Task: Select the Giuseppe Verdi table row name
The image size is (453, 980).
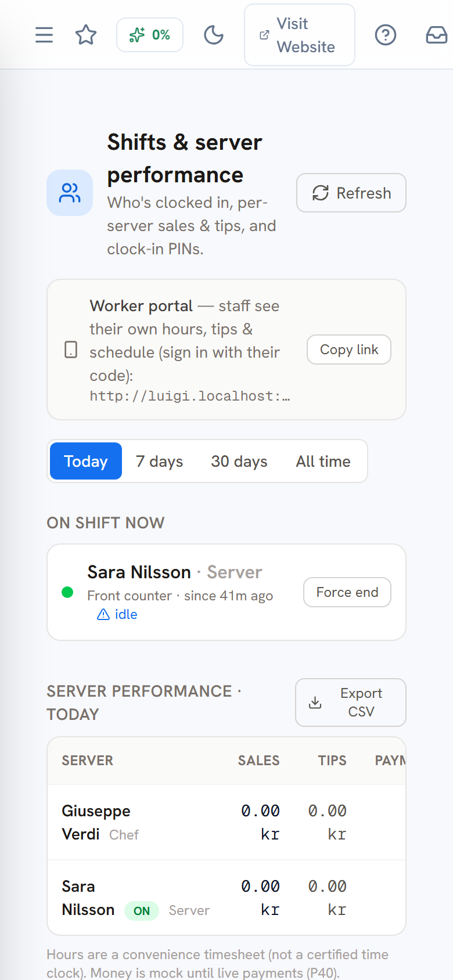Action: tap(96, 822)
